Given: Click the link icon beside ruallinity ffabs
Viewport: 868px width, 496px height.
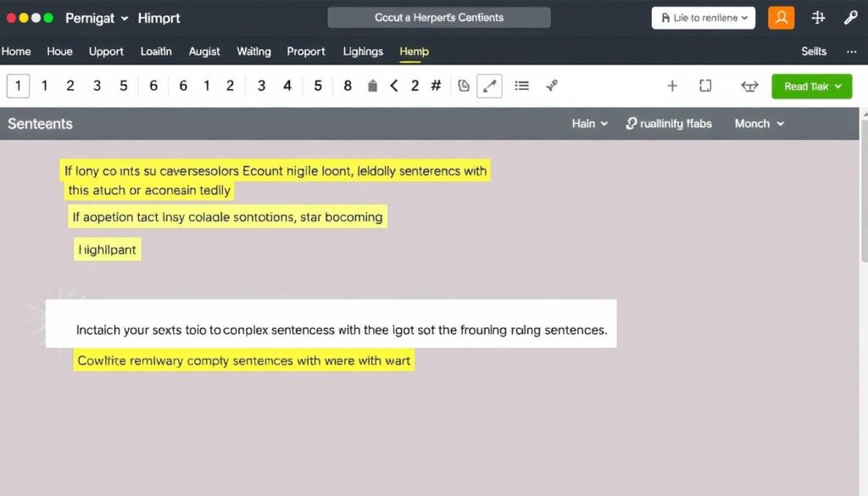Looking at the screenshot, I should tap(631, 124).
